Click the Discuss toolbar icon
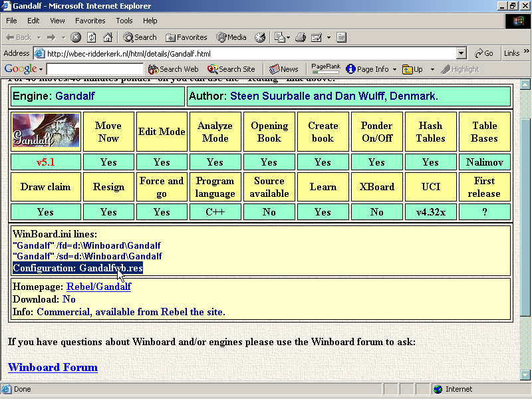 [x=341, y=37]
